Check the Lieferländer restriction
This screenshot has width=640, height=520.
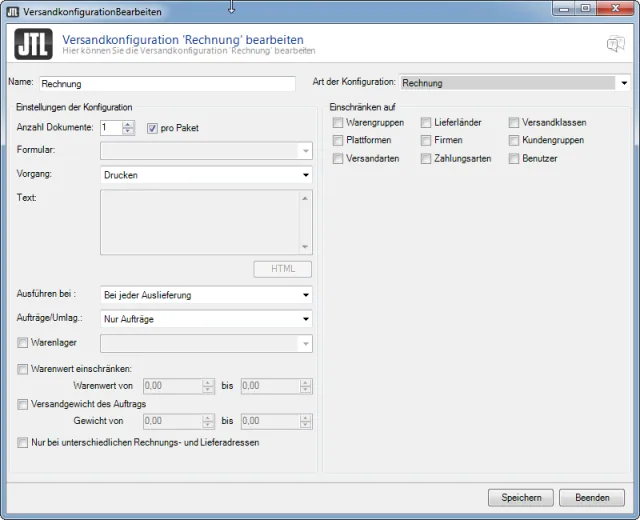point(426,122)
